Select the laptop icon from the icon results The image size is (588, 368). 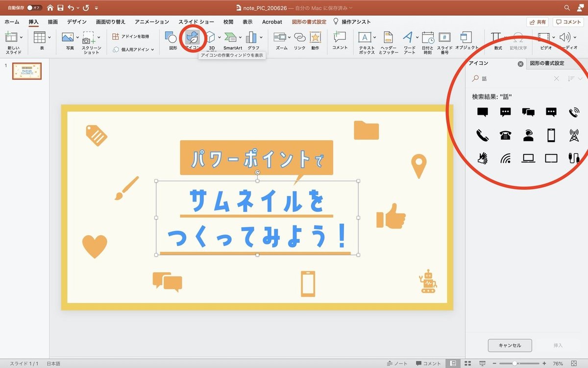528,158
